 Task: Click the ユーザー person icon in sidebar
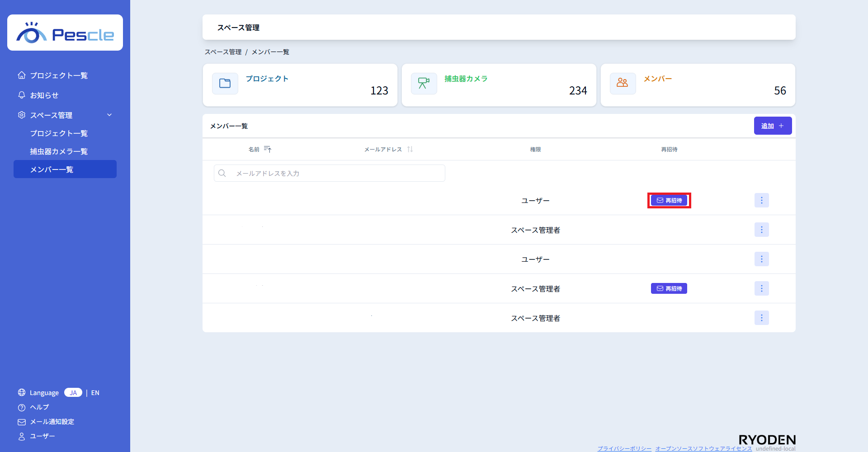click(x=22, y=436)
